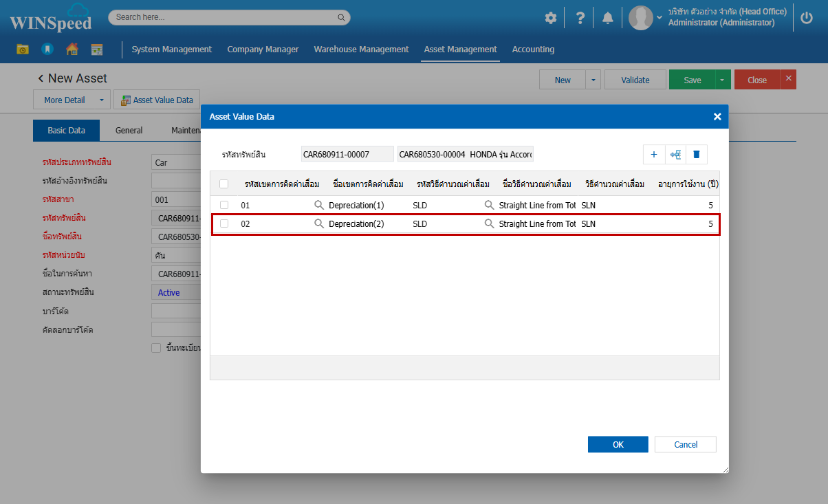This screenshot has height=504, width=828.
Task: Tick the checkbox for row 01
Action: click(x=224, y=205)
